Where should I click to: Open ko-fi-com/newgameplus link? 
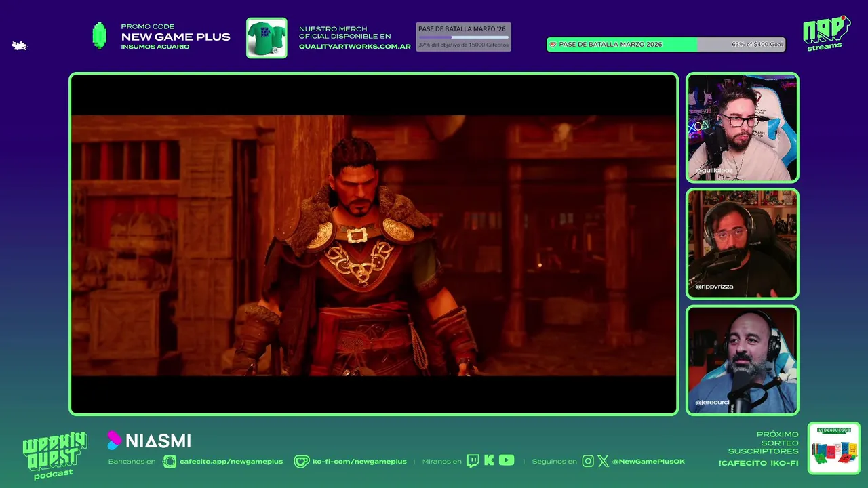(359, 462)
